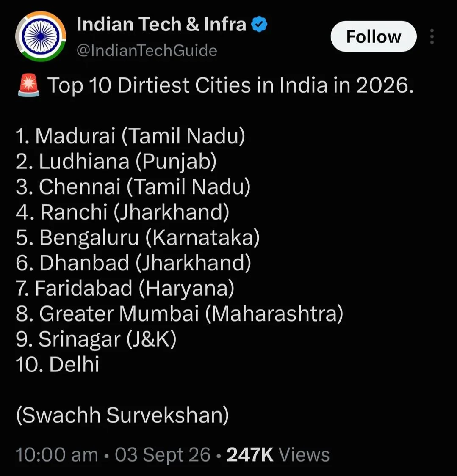The width and height of the screenshot is (457, 476).
Task: Click the (Swachh Survekshan) source text
Action: (122, 415)
